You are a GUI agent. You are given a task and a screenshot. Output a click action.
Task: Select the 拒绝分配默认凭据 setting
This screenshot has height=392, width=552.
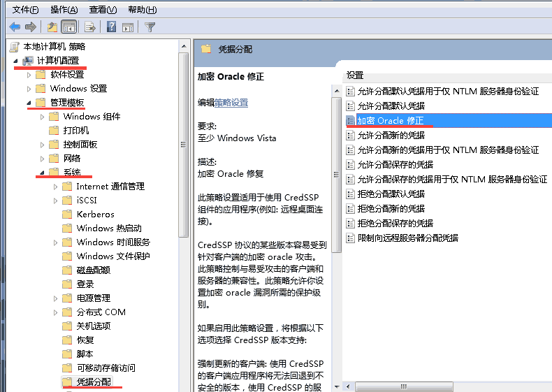click(x=391, y=194)
